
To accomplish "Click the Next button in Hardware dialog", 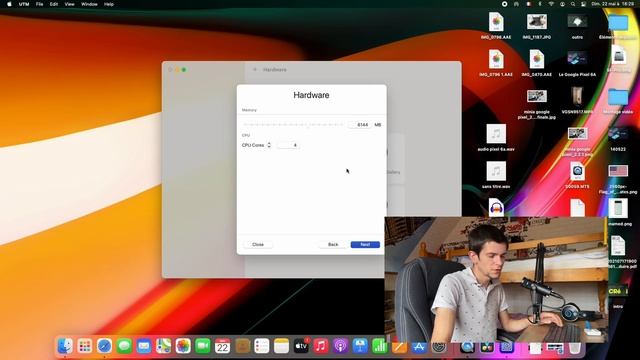I will 365,244.
